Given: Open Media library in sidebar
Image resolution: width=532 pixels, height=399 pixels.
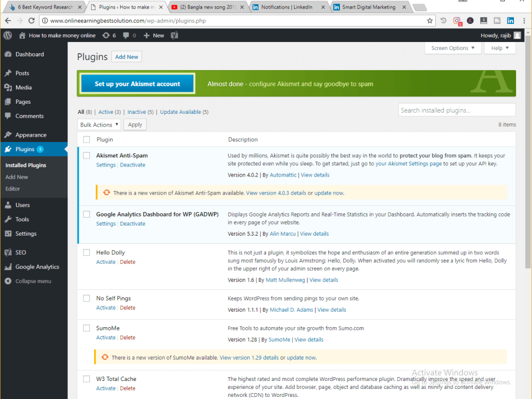Looking at the screenshot, I should tap(23, 87).
